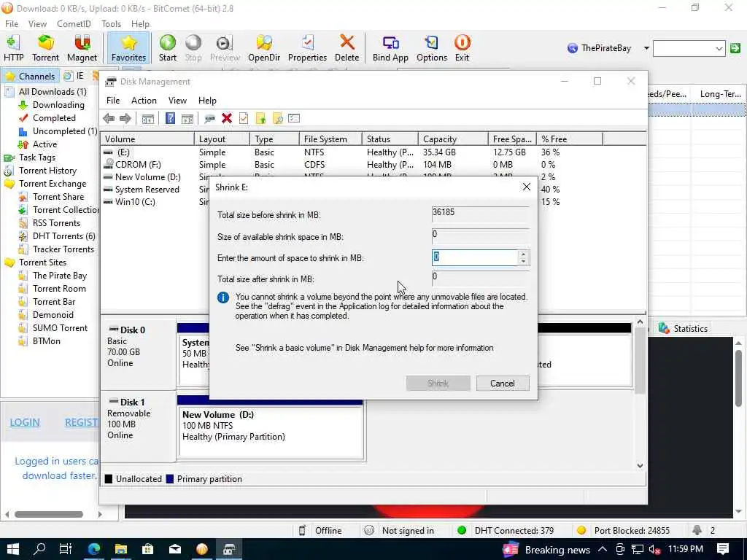The height and width of the screenshot is (560, 747).
Task: Click Cancel in the Shrink E: dialog
Action: [x=502, y=384]
